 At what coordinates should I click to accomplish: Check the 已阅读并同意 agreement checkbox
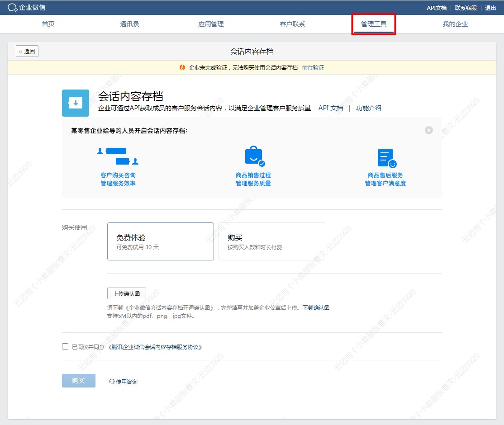(x=65, y=347)
